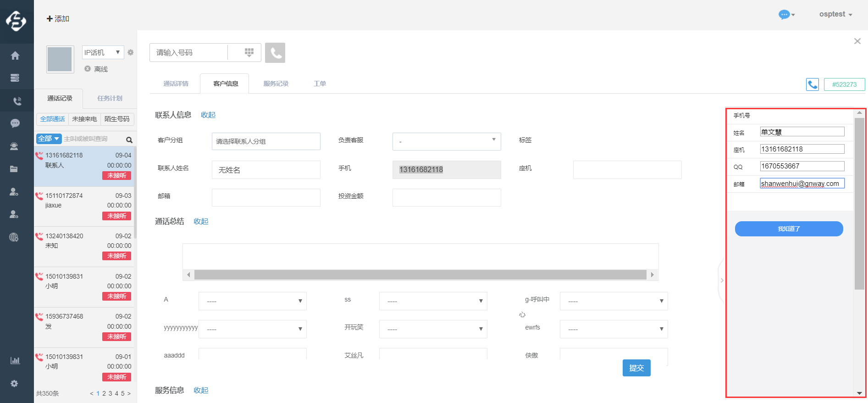Open the osptest user menu

(835, 14)
